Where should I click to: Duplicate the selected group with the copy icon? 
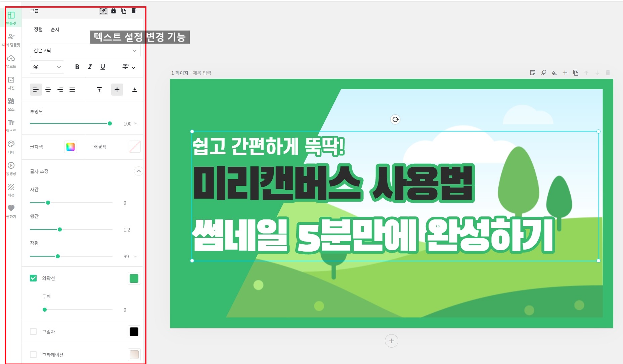124,10
